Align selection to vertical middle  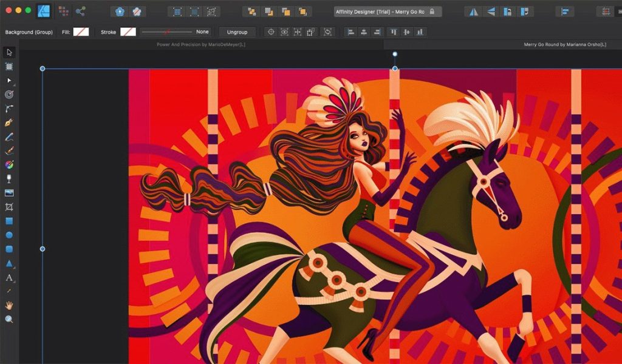coord(406,32)
